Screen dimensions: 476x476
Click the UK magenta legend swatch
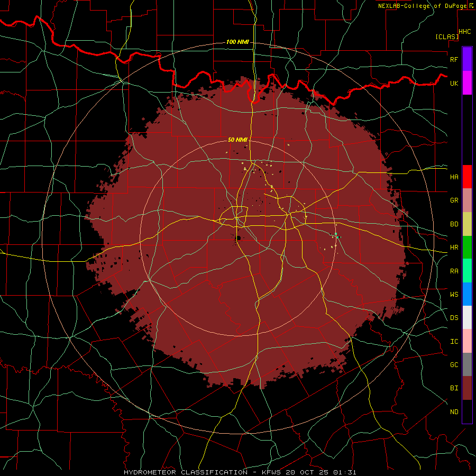click(467, 83)
